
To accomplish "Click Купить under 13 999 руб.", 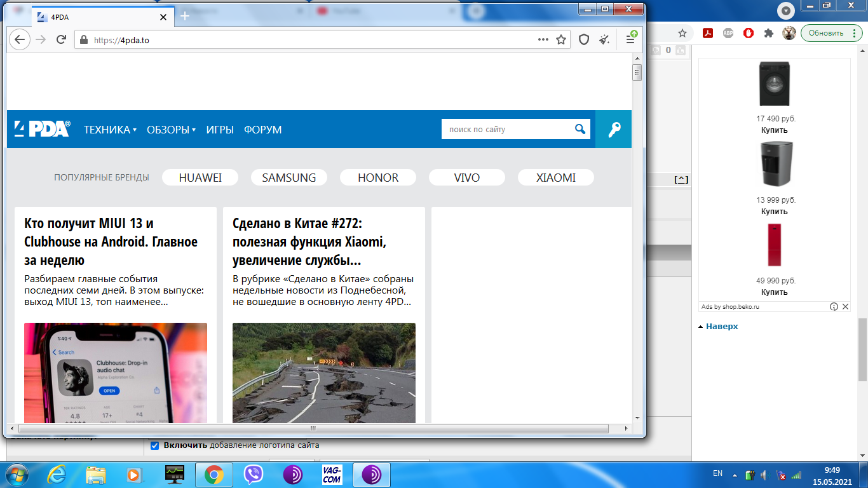I will pyautogui.click(x=774, y=211).
